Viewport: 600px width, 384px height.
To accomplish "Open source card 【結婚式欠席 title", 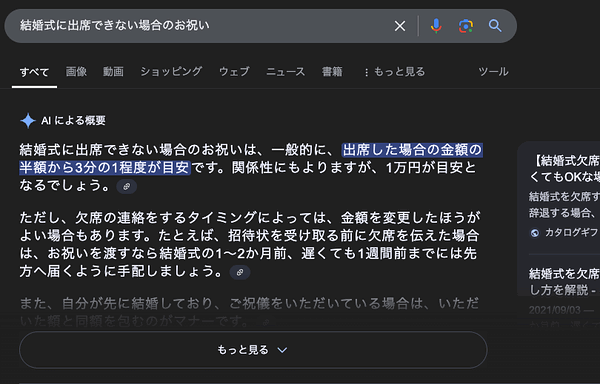I will pos(565,169).
